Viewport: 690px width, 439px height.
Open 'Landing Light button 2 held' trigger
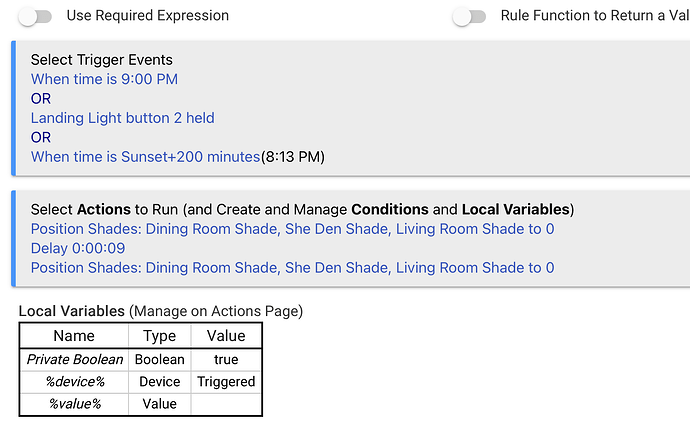(122, 118)
